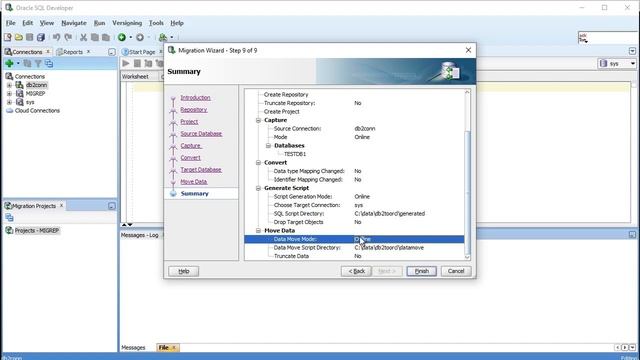This screenshot has height=360, width=640.
Task: Expand the db2conn connection node
Action: pyautogui.click(x=9, y=85)
